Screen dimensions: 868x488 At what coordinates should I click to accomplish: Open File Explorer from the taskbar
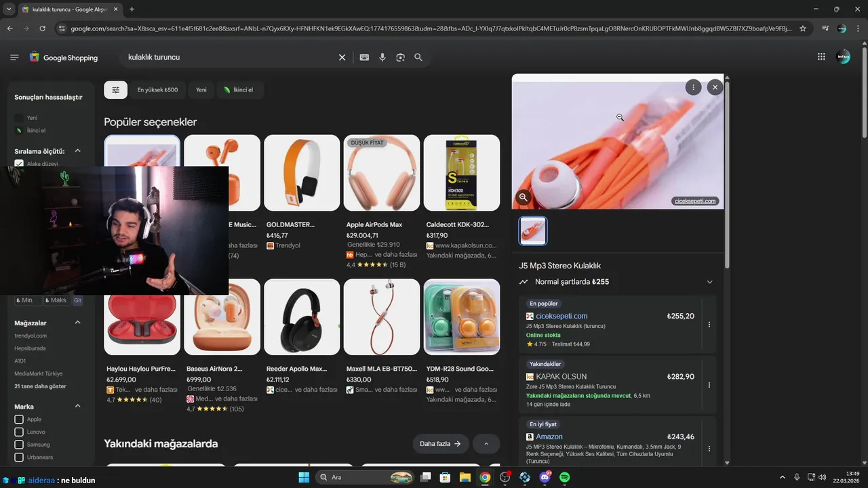pos(465,477)
